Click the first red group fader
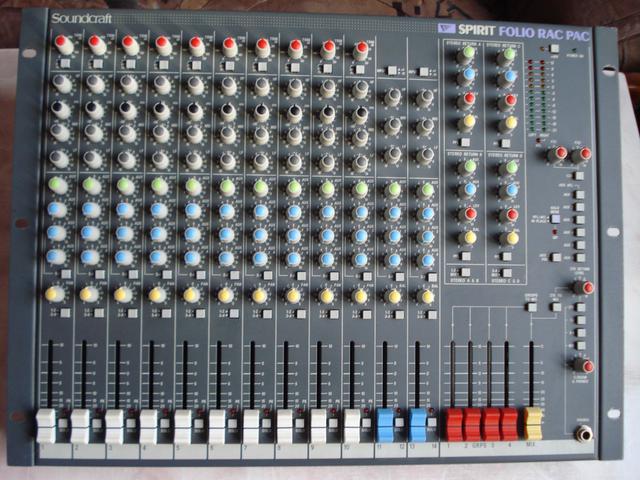Screen dimensions: 640x480 [453, 423]
